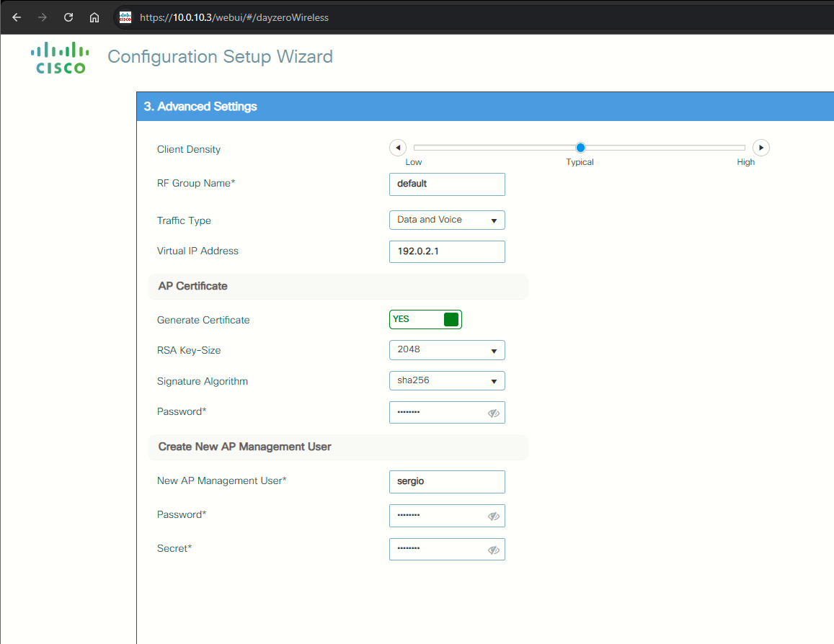Click the New AP Management User* label
Viewport: 834px width, 644px height.
[222, 480]
